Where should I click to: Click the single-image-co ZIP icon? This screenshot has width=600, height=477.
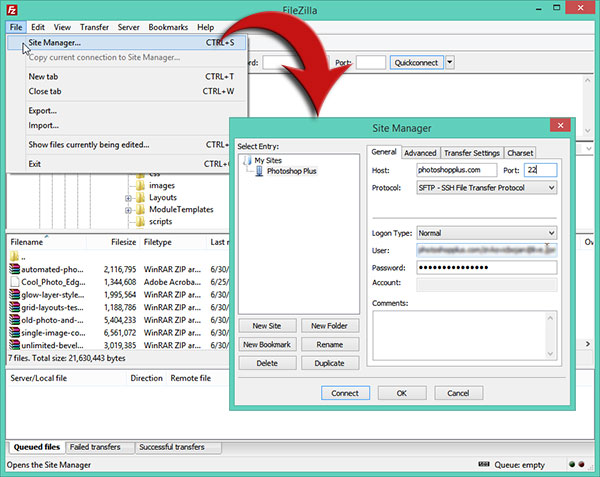(14, 332)
